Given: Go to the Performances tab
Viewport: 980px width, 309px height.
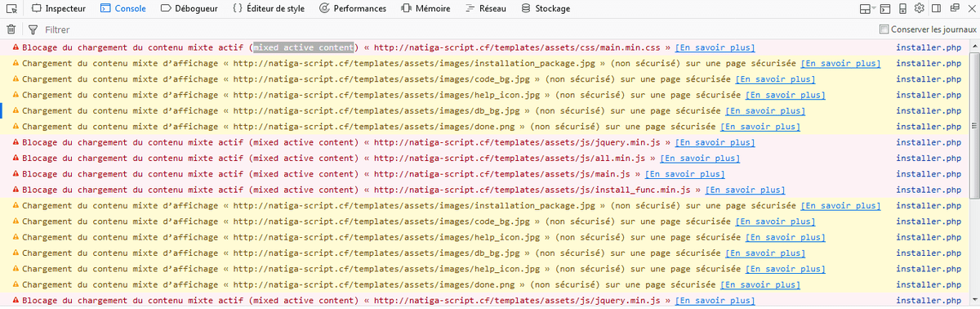Looking at the screenshot, I should click(x=353, y=8).
